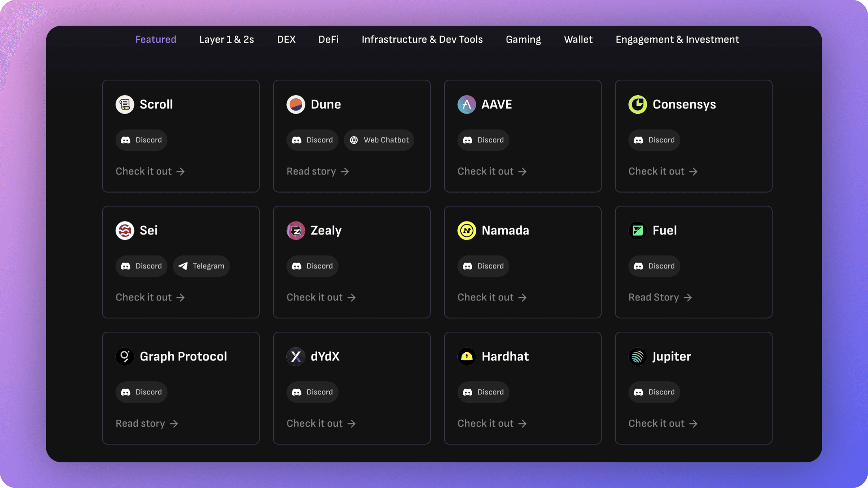868x488 pixels.
Task: Select the Infrastructure & Dev Tools tab
Action: pyautogui.click(x=422, y=39)
